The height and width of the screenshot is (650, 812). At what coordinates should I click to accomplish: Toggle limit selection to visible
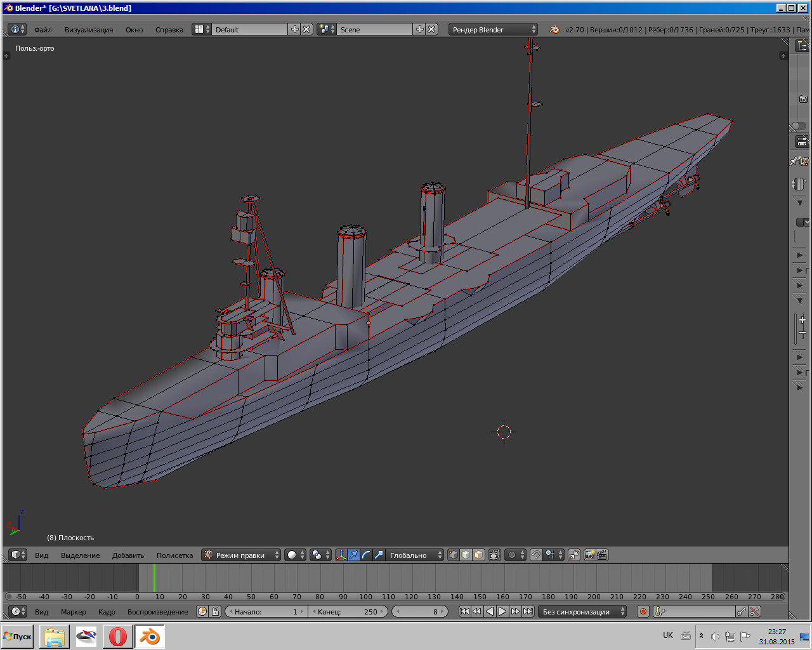coord(495,555)
